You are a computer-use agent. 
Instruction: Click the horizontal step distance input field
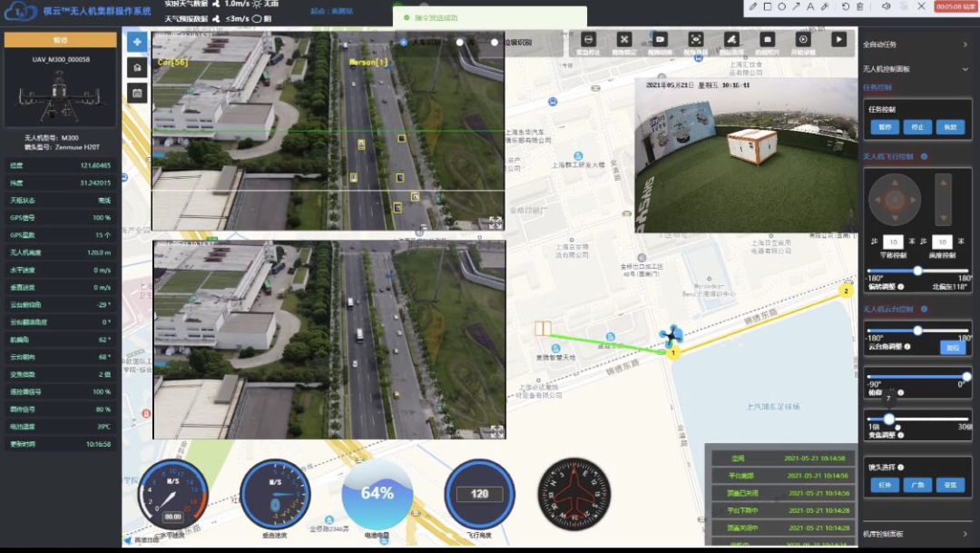click(893, 242)
